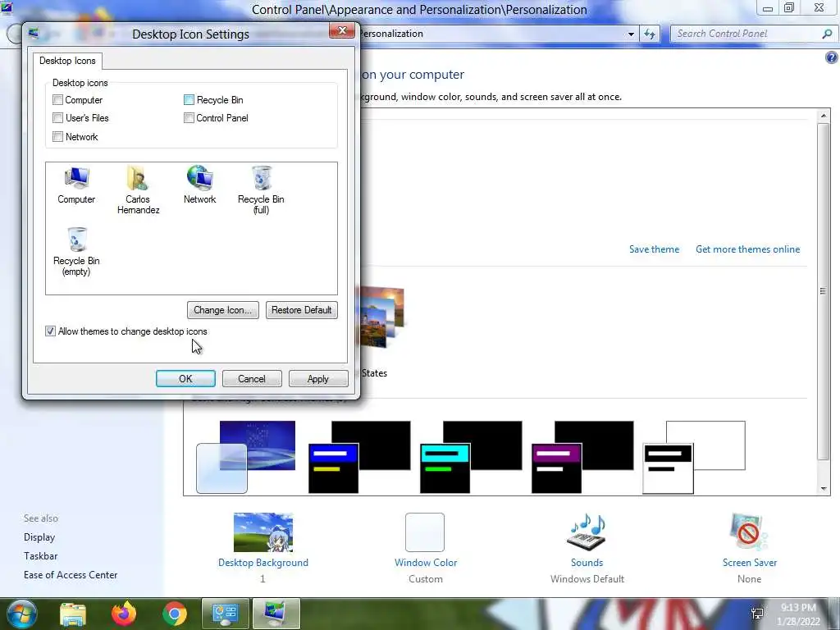Click the refresh button beside the address bar
This screenshot has width=840, height=630.
pos(650,34)
